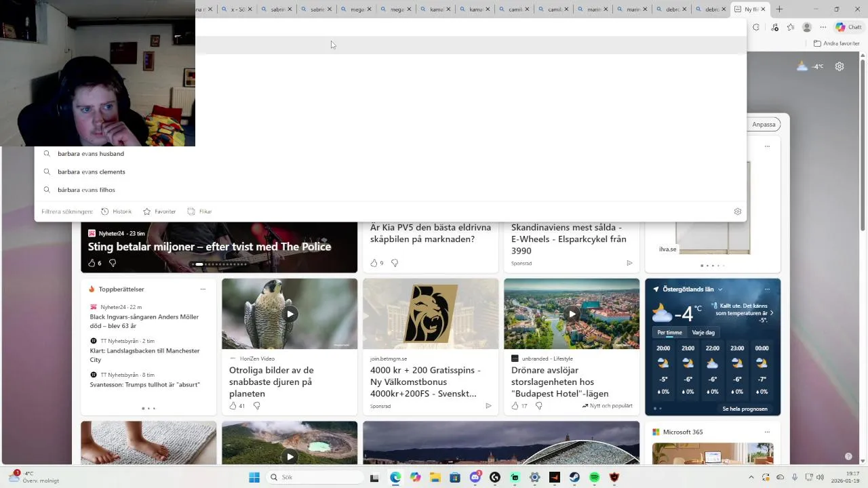868x488 pixels.
Task: Filter suggestions by Flikar
Action: click(199, 211)
